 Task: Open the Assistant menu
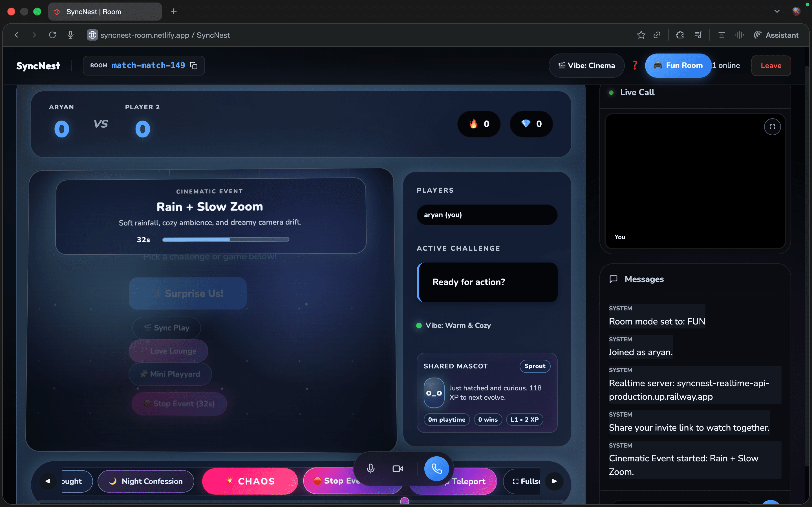(776, 35)
